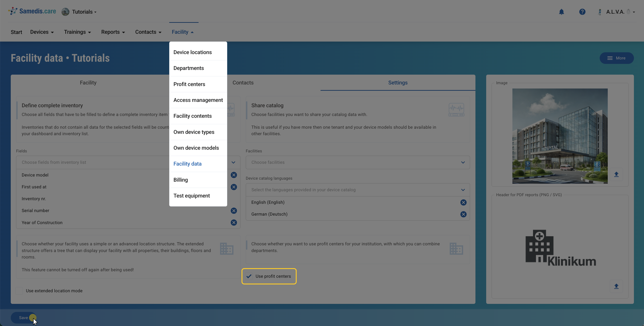This screenshot has width=644, height=326.
Task: Remove German (Deutsch) catalog language
Action: coord(463,214)
